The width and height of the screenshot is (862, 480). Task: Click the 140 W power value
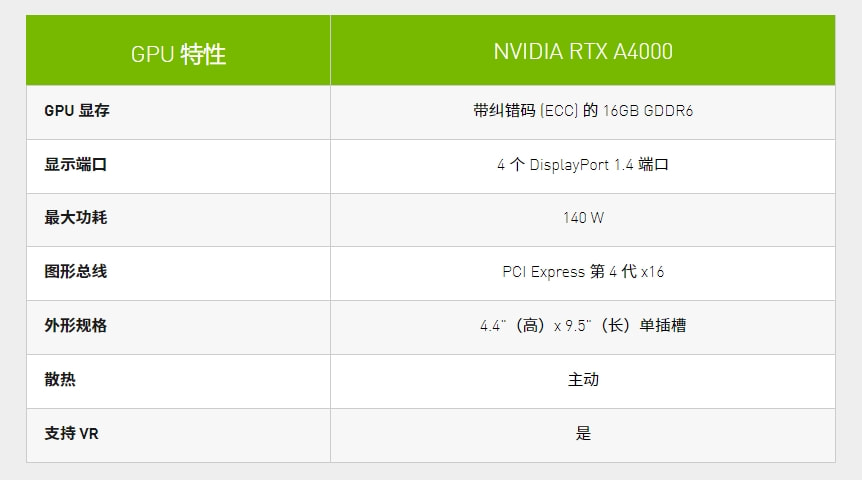583,218
